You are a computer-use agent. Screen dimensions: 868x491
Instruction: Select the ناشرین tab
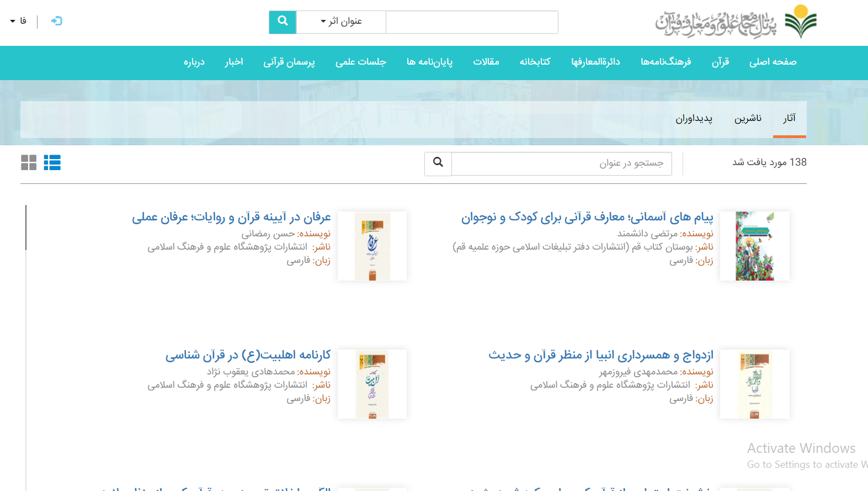[748, 118]
